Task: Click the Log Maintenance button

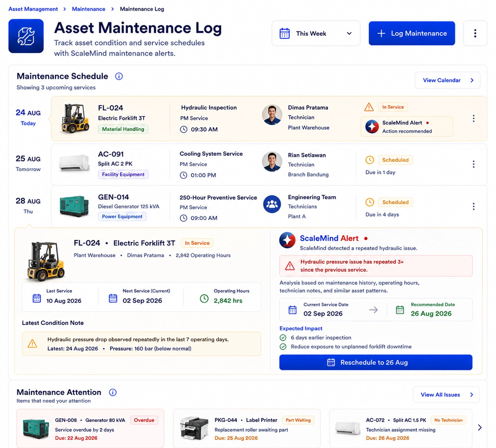Action: 412,33
